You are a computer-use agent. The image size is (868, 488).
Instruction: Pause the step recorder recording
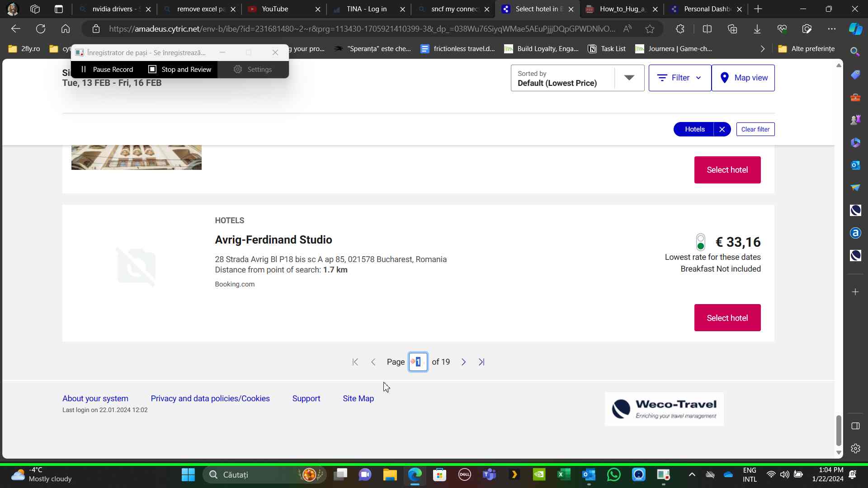pos(107,69)
